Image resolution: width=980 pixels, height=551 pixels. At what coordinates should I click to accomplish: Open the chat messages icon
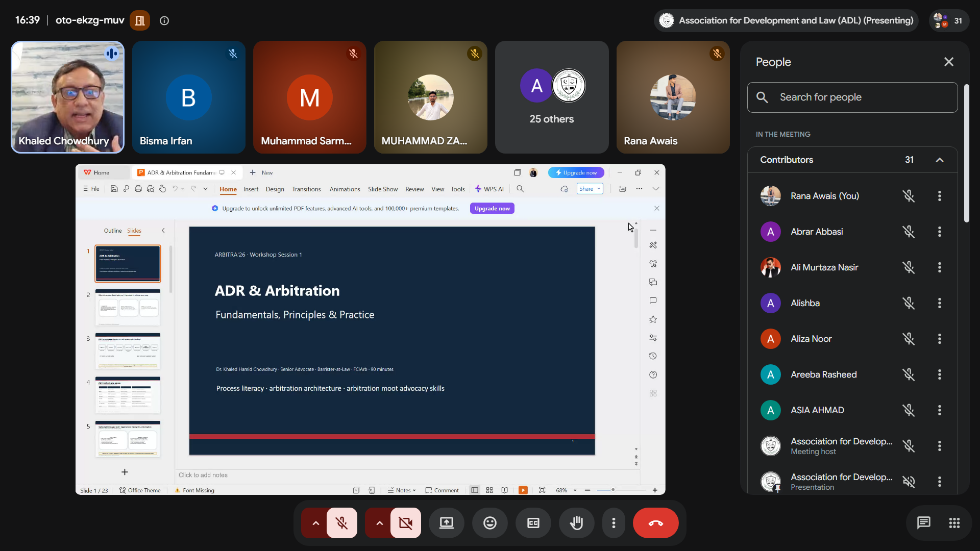(x=924, y=523)
